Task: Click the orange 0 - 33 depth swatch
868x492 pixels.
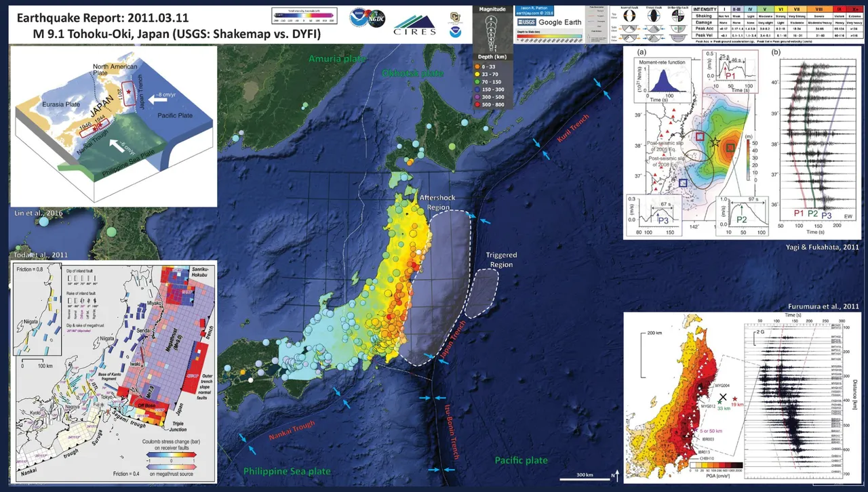Action: [477, 66]
